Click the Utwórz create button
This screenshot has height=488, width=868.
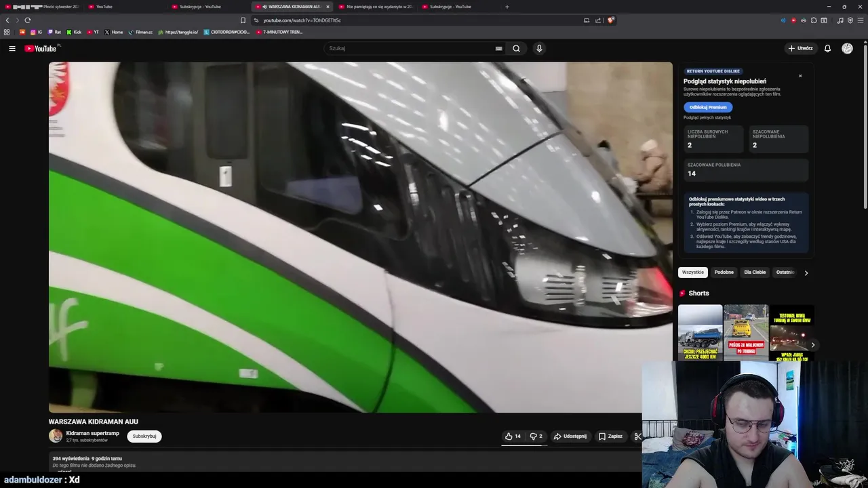click(x=801, y=48)
